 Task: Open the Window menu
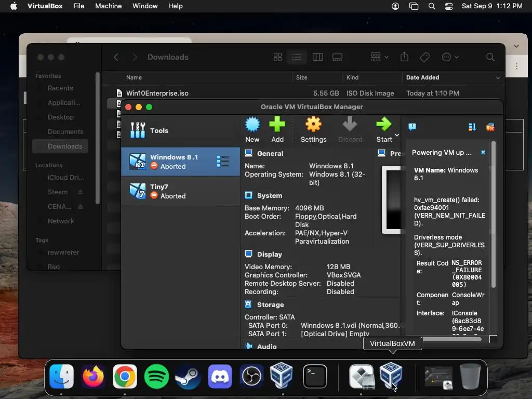click(x=145, y=6)
